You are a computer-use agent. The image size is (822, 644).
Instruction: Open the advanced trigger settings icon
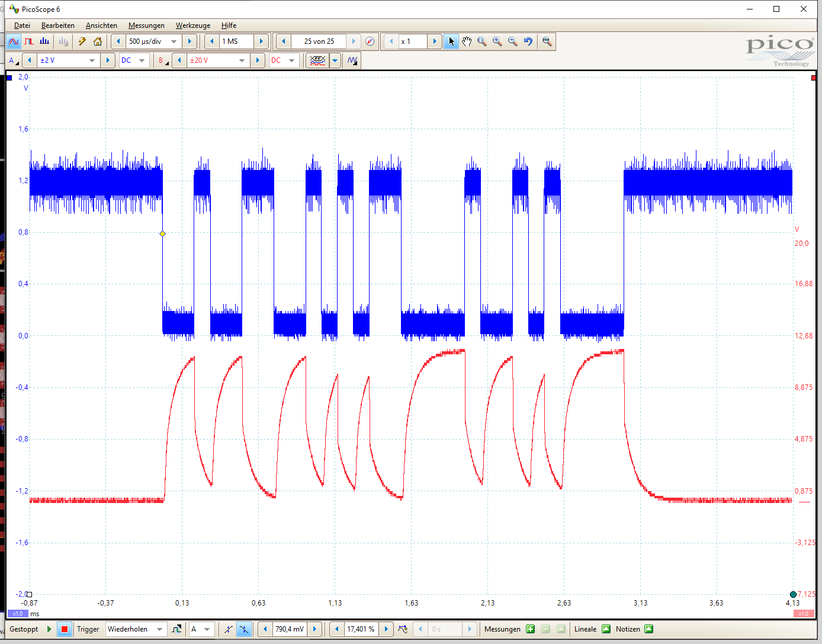176,629
